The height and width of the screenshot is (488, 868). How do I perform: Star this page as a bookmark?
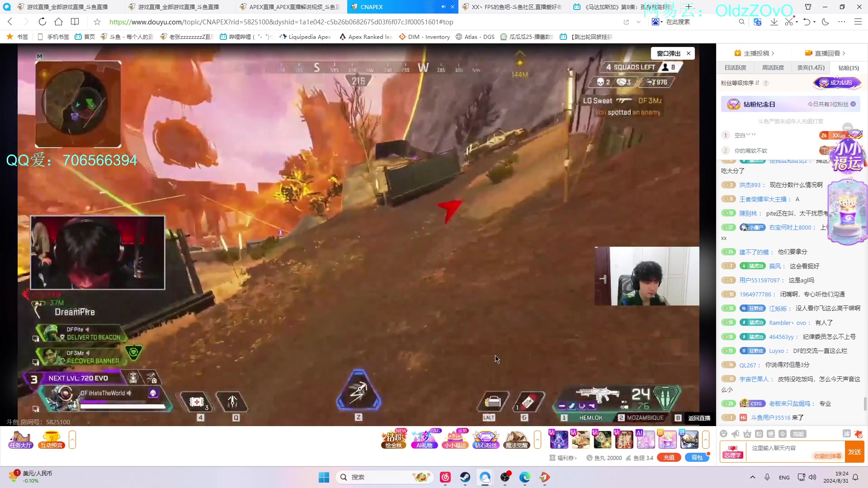97,22
